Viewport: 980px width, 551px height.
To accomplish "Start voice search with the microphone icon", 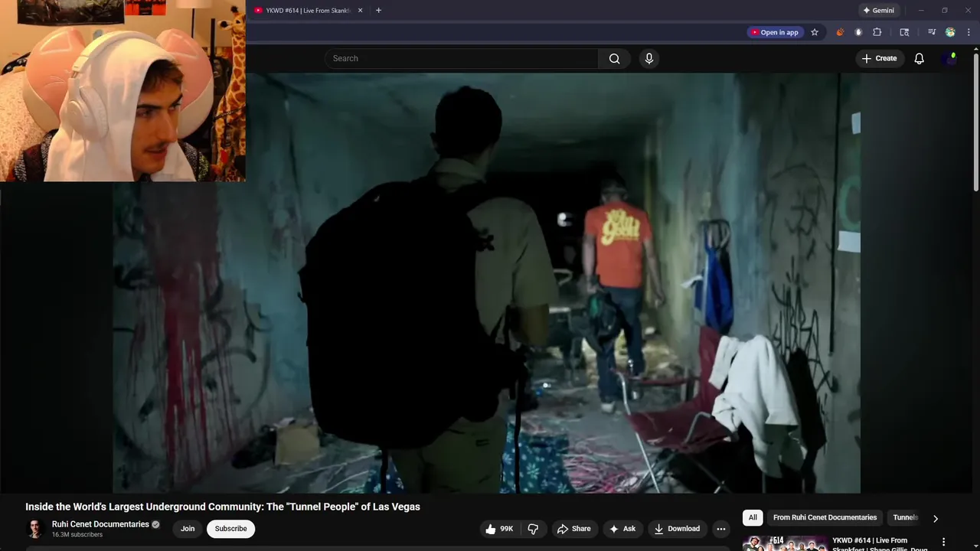I will [649, 59].
